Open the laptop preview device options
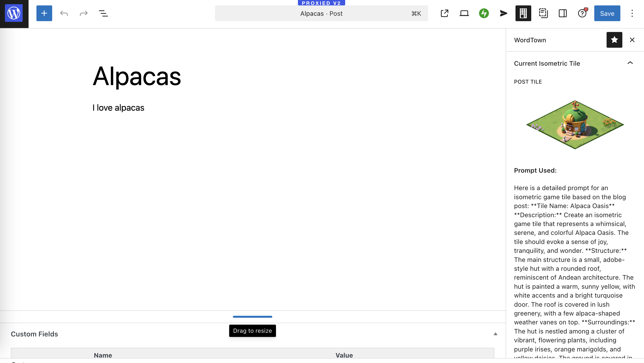644x363 pixels. [x=464, y=14]
